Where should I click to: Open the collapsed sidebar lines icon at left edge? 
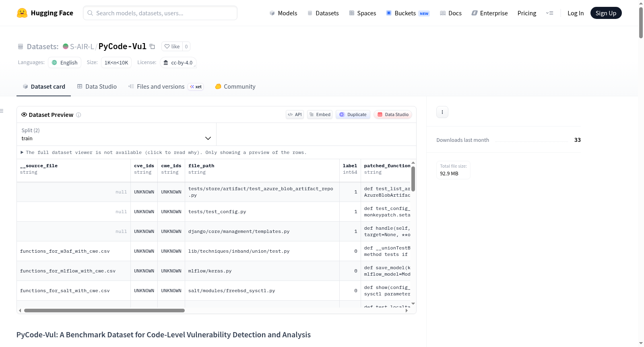tap(2, 111)
